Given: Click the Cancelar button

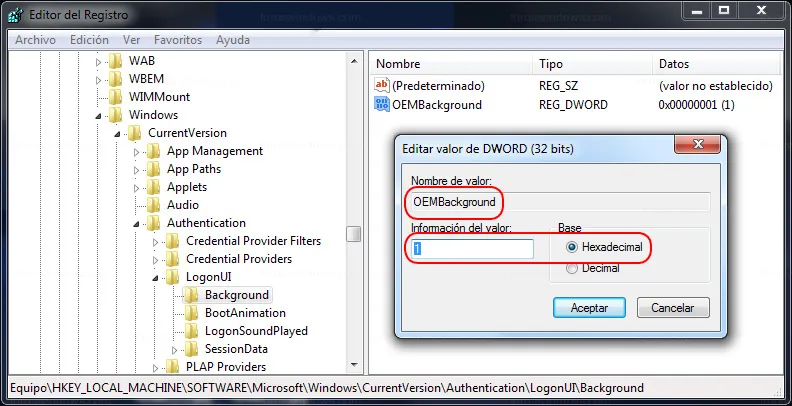Looking at the screenshot, I should pyautogui.click(x=673, y=308).
